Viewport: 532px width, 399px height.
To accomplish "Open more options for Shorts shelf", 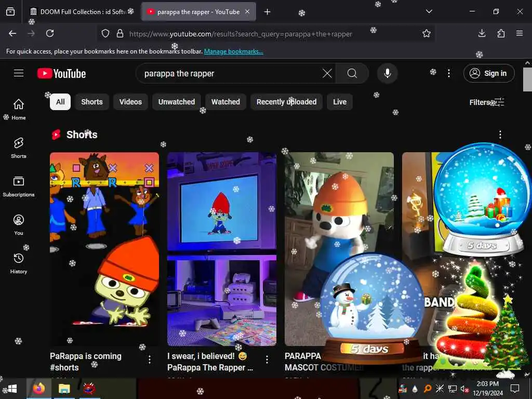I will pos(500,135).
